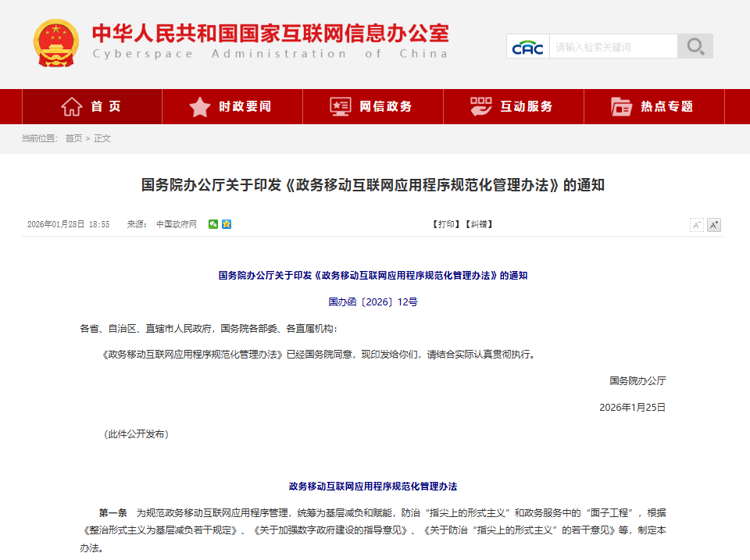Shrink text with the A- button
Screen dimensions: 750x560
point(696,224)
